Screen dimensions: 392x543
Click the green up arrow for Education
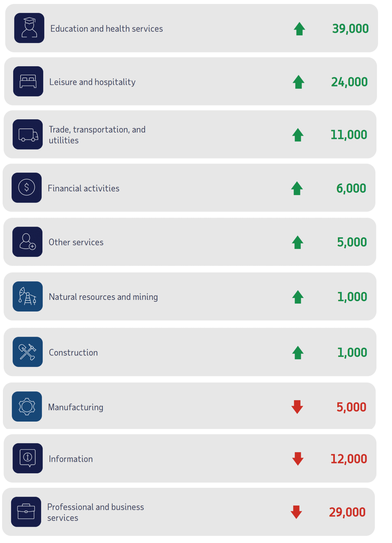point(299,29)
